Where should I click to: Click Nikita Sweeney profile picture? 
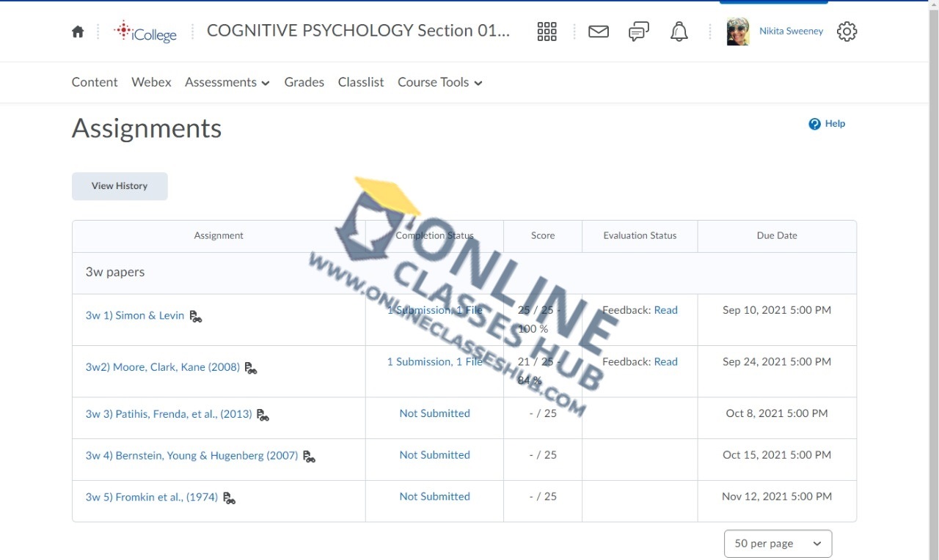click(737, 32)
